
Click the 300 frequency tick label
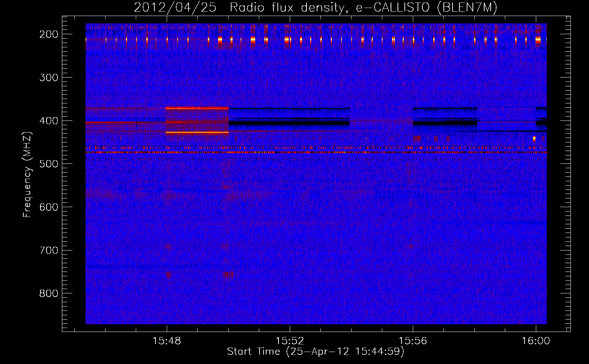coord(49,78)
